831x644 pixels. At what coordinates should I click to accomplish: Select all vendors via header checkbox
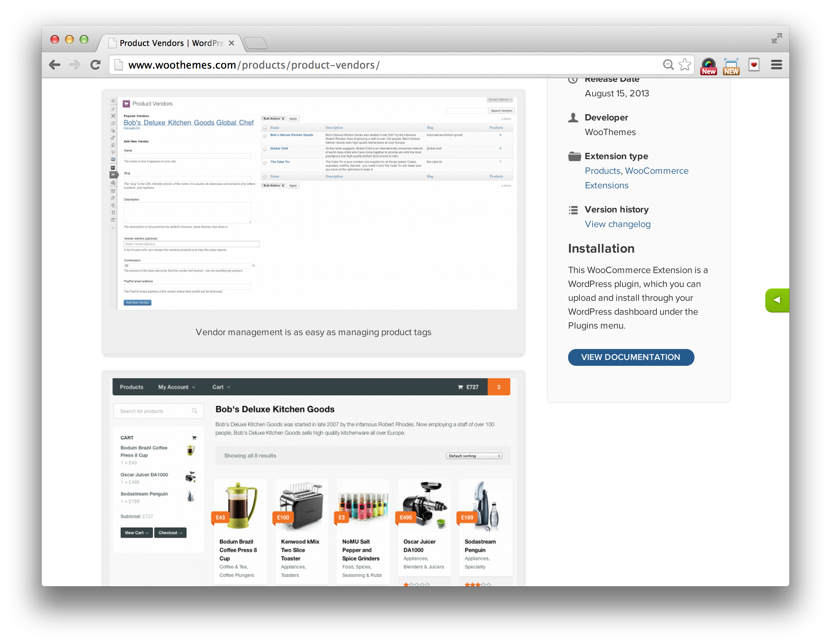point(265,128)
